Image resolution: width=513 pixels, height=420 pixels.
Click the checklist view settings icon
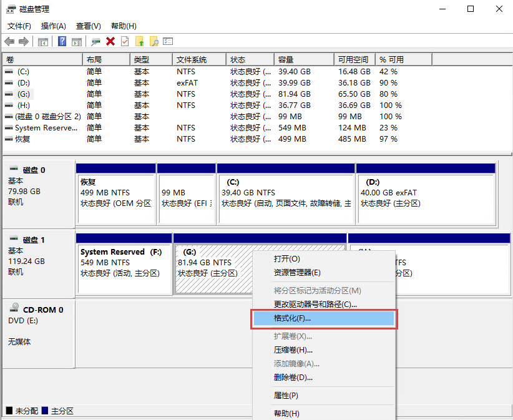168,41
